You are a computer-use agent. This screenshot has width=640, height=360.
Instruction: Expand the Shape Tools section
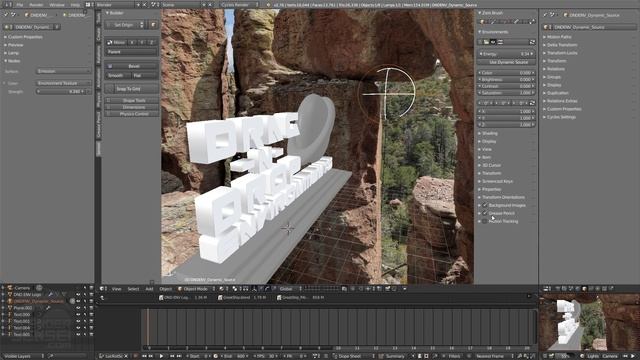pos(131,100)
